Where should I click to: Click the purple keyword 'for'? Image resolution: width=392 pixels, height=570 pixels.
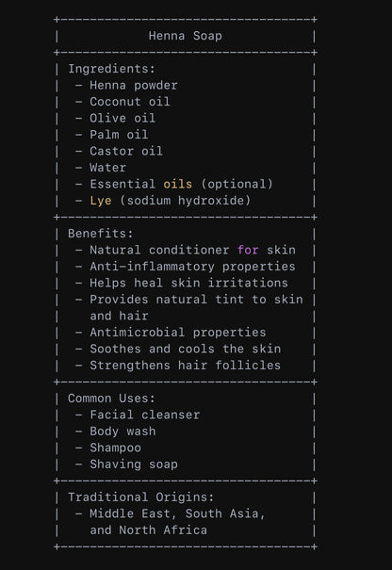pos(248,250)
